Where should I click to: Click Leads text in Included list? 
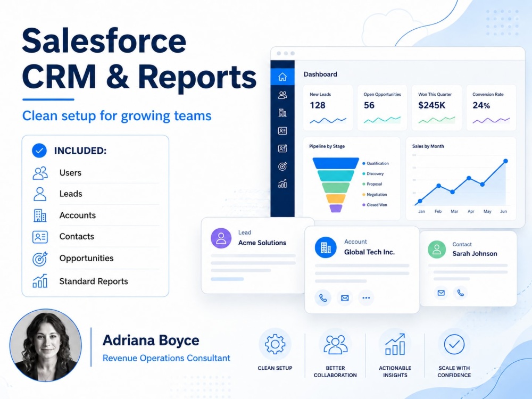(71, 194)
